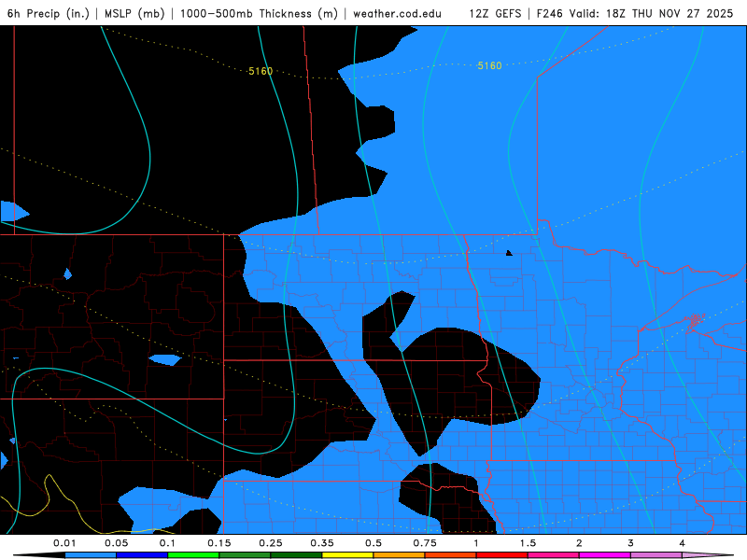Click the "12Z GEFS" model run label
Image resolution: width=747 pixels, height=560 pixels.
click(x=495, y=13)
